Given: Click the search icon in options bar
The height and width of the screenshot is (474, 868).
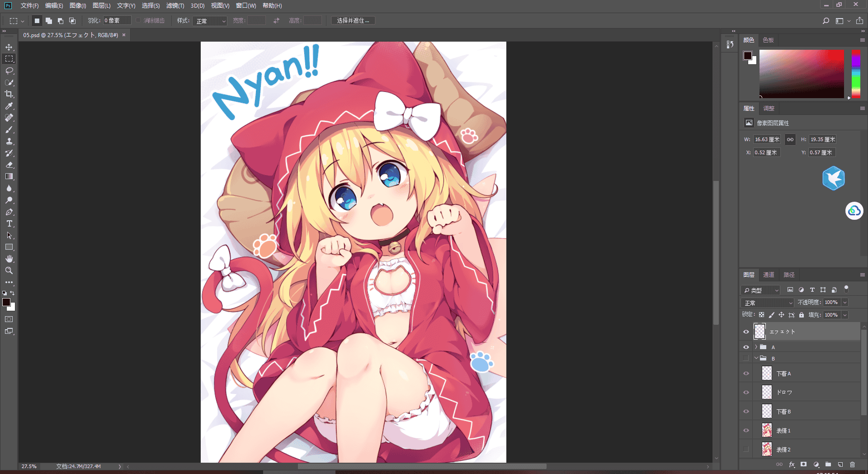Looking at the screenshot, I should coord(826,21).
